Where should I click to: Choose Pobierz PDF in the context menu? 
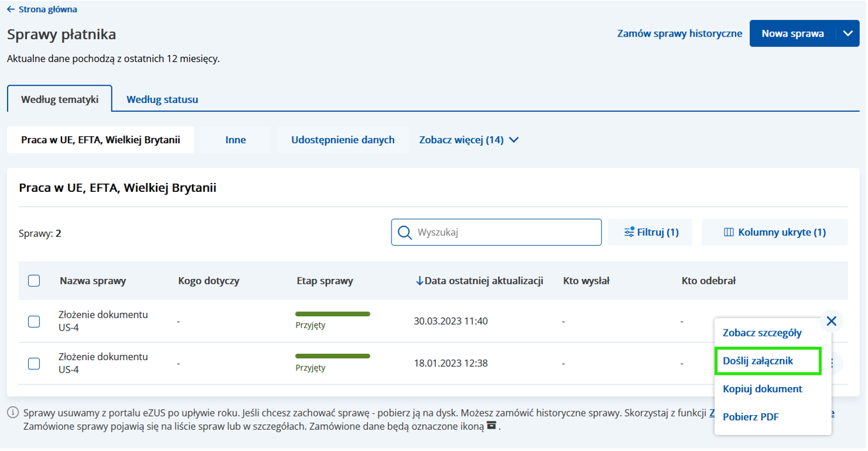point(750,417)
